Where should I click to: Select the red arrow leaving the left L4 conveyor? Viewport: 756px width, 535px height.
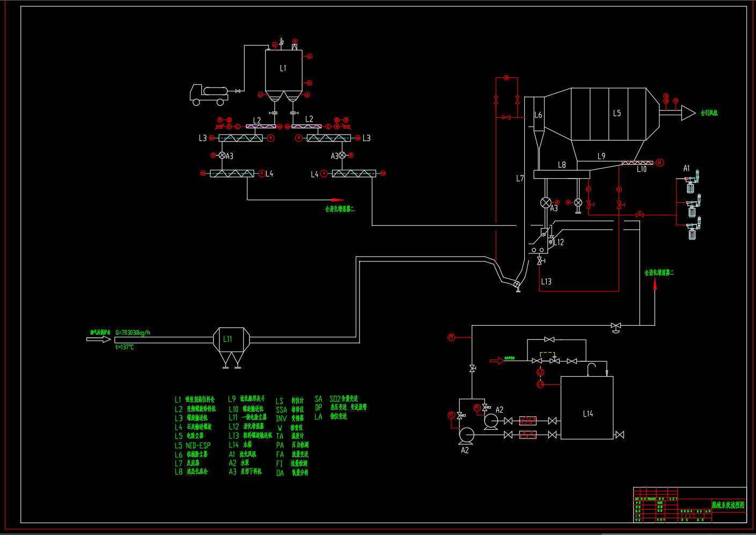pos(338,200)
